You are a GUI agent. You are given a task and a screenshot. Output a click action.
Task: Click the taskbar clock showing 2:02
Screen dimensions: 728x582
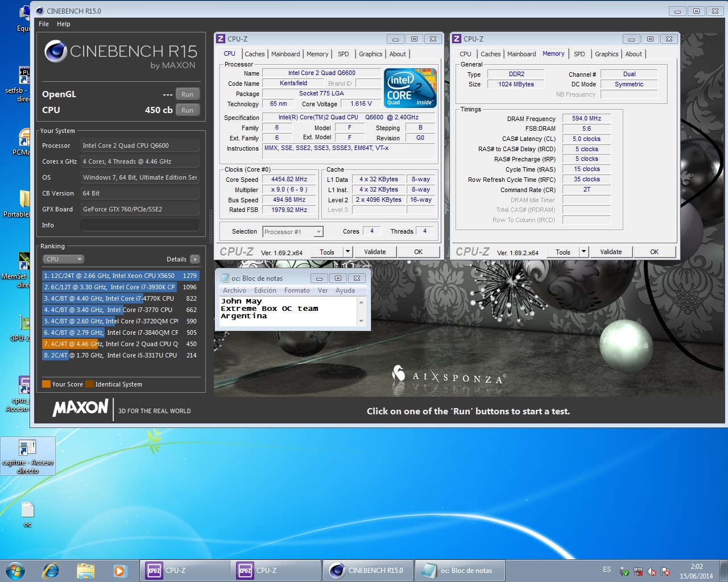tap(696, 571)
